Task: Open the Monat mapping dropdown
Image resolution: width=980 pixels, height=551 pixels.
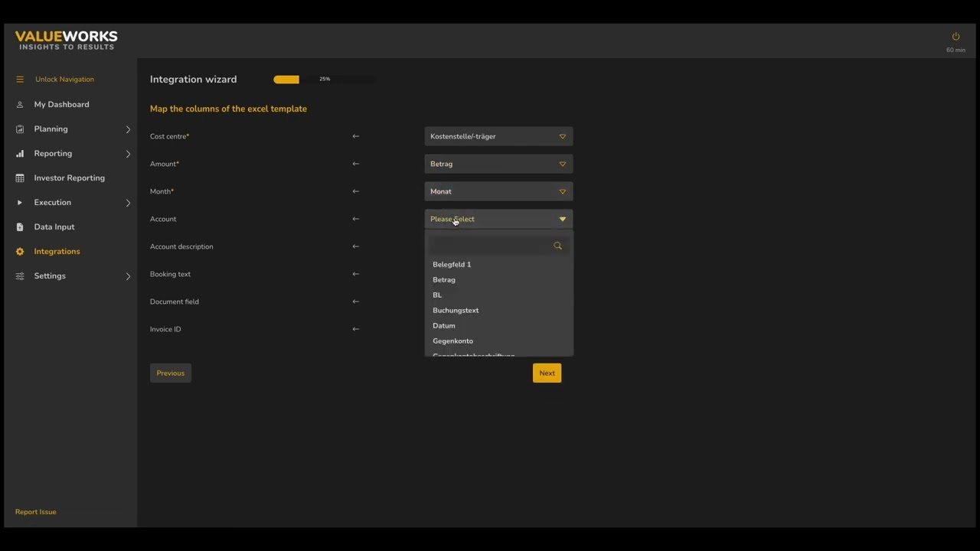Action: pyautogui.click(x=498, y=191)
